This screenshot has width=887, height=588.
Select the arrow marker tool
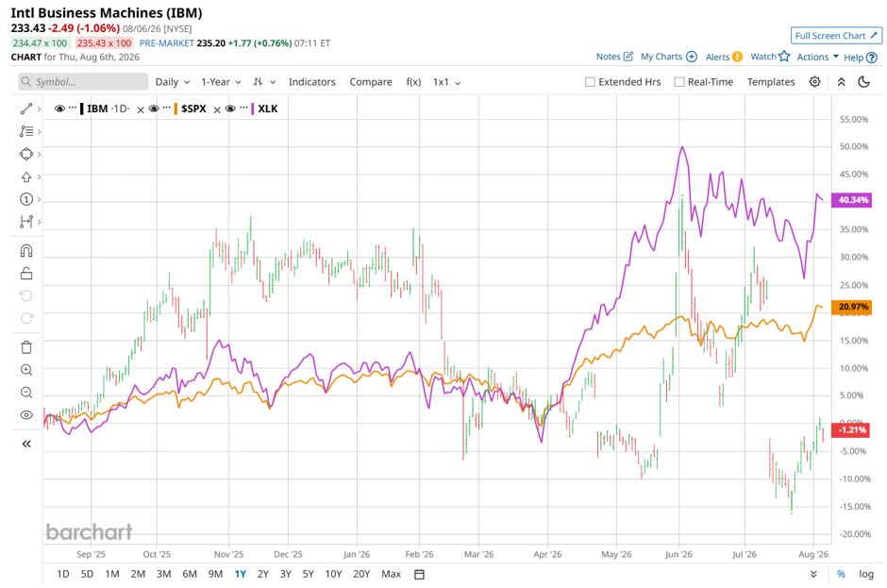[26, 177]
